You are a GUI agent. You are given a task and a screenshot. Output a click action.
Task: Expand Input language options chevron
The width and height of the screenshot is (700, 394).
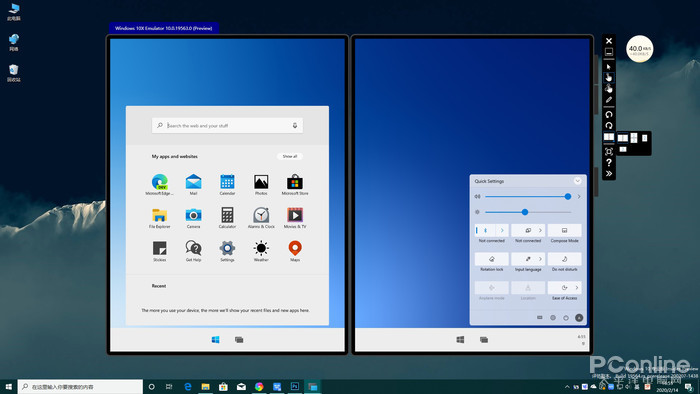(540, 259)
